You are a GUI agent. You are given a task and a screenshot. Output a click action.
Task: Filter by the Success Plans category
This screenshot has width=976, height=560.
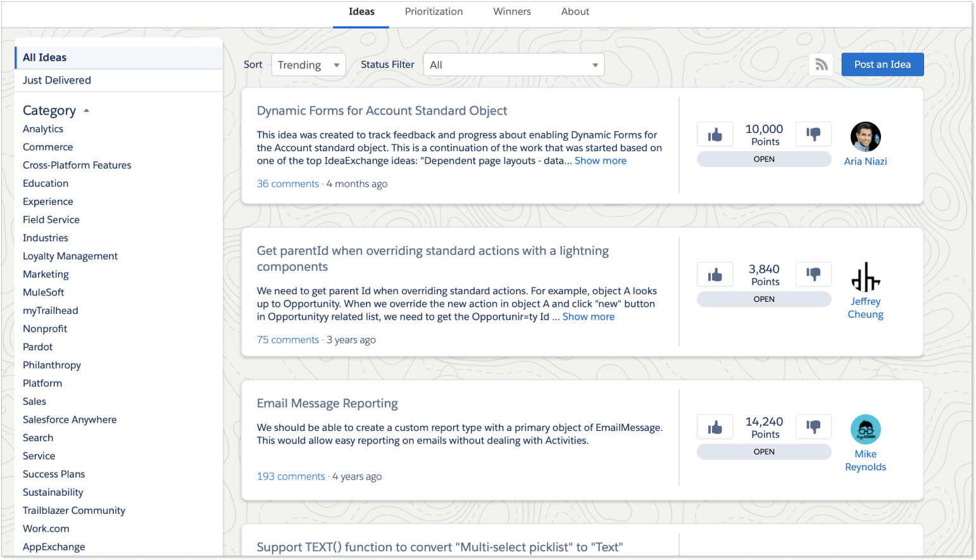tap(54, 475)
